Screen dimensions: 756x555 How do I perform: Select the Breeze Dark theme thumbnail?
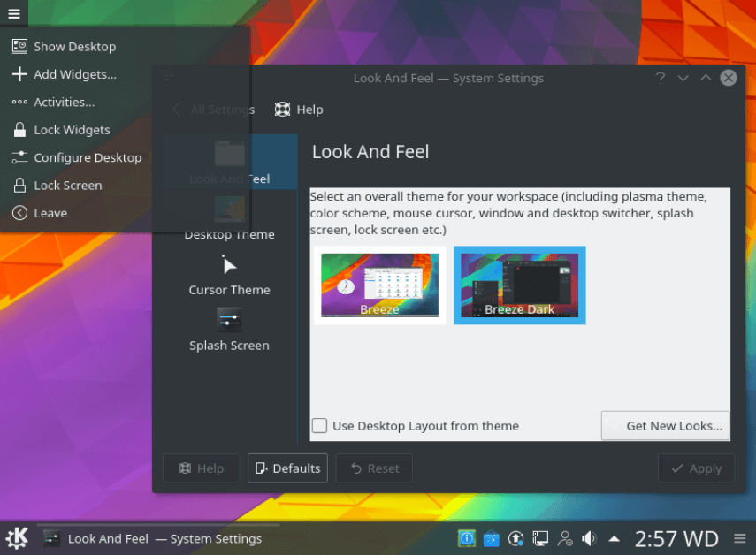click(x=520, y=285)
